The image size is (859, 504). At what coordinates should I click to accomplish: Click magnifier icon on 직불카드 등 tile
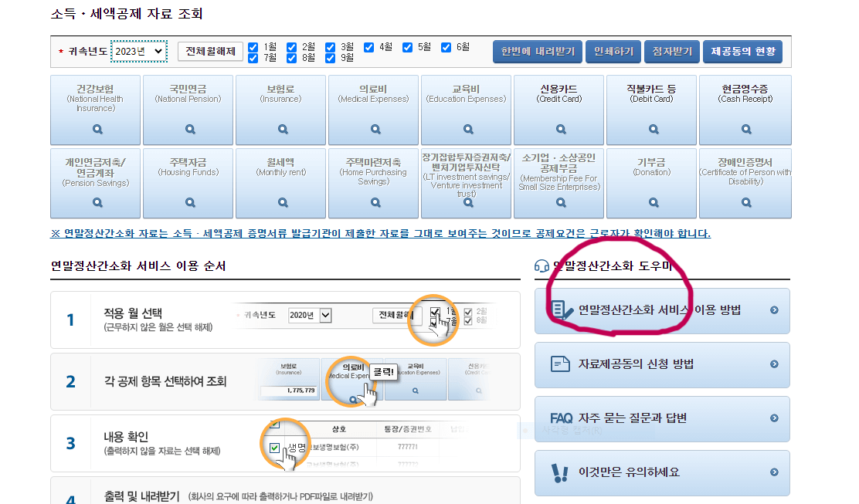[654, 129]
